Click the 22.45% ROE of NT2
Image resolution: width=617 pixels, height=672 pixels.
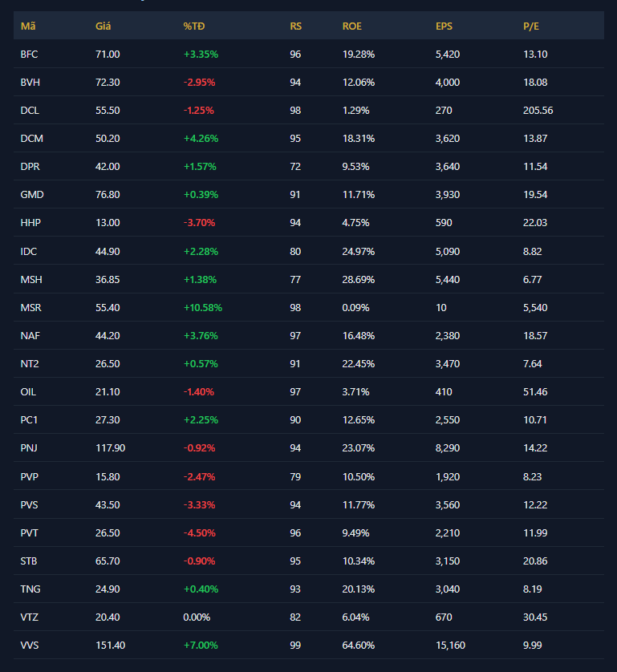pos(359,364)
